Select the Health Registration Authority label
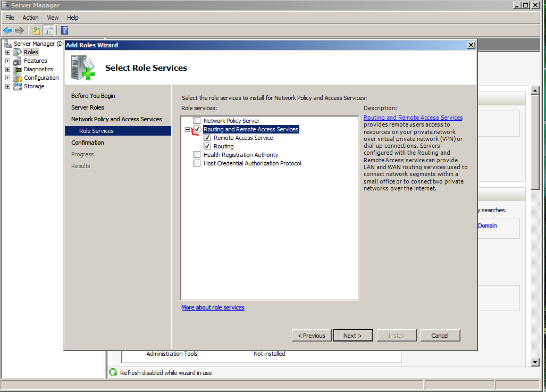546x392 pixels. point(241,155)
